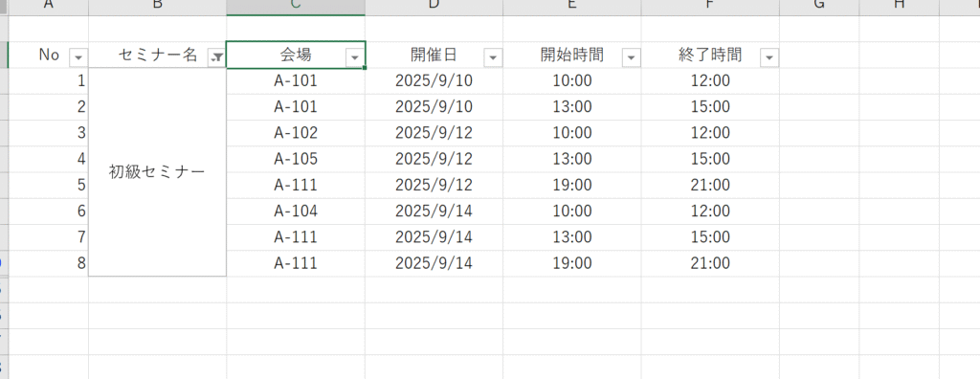Viewport: 980px width, 379px height.
Task: Select the A-104 venue cell
Action: tap(296, 212)
